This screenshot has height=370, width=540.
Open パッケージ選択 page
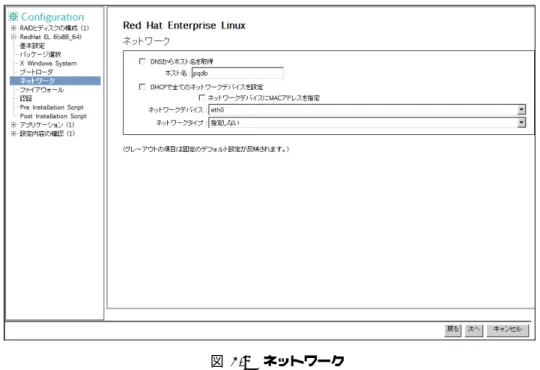[x=40, y=54]
